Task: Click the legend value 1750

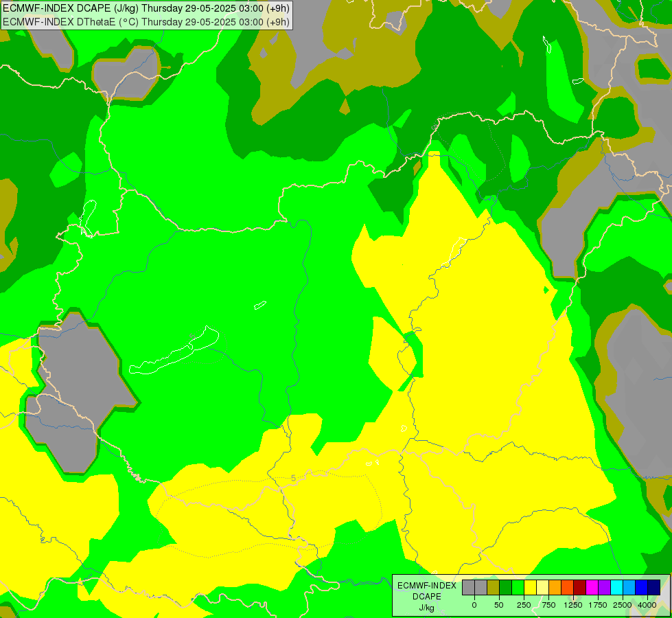Action: tap(598, 605)
